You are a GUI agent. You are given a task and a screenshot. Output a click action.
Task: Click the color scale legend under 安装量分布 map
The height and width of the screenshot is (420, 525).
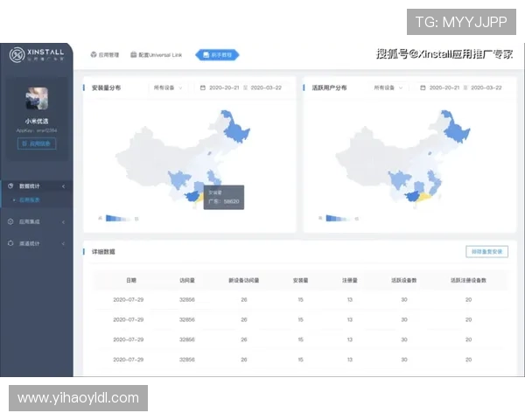(x=118, y=219)
